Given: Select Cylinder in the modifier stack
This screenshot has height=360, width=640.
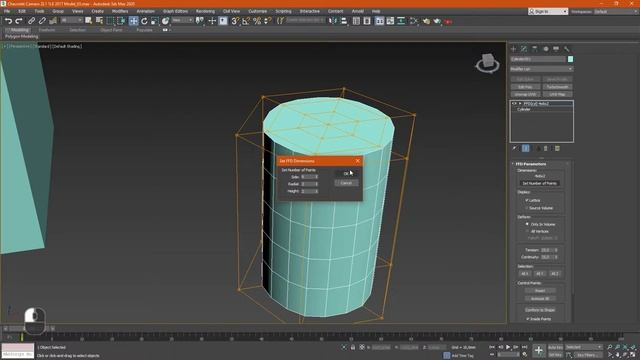Looking at the screenshot, I should [x=524, y=109].
